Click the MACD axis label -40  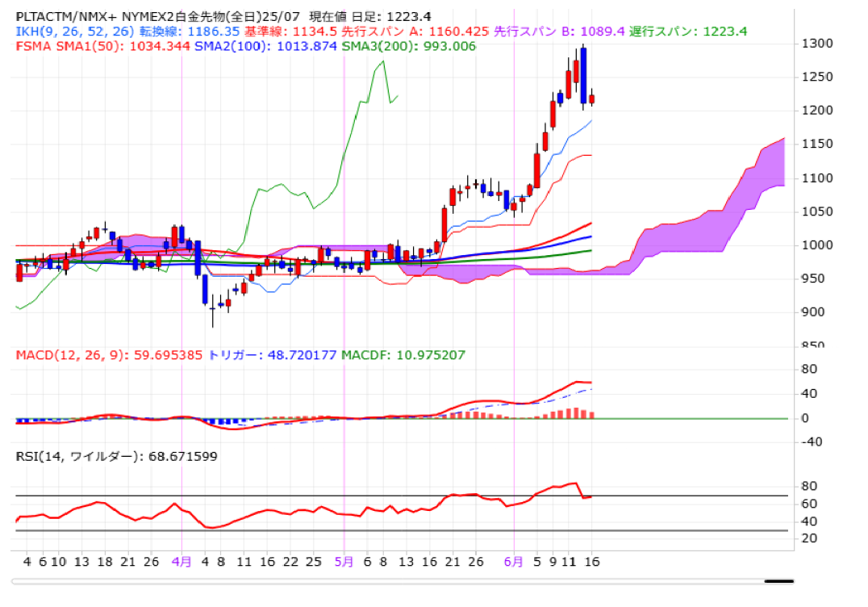(x=812, y=442)
